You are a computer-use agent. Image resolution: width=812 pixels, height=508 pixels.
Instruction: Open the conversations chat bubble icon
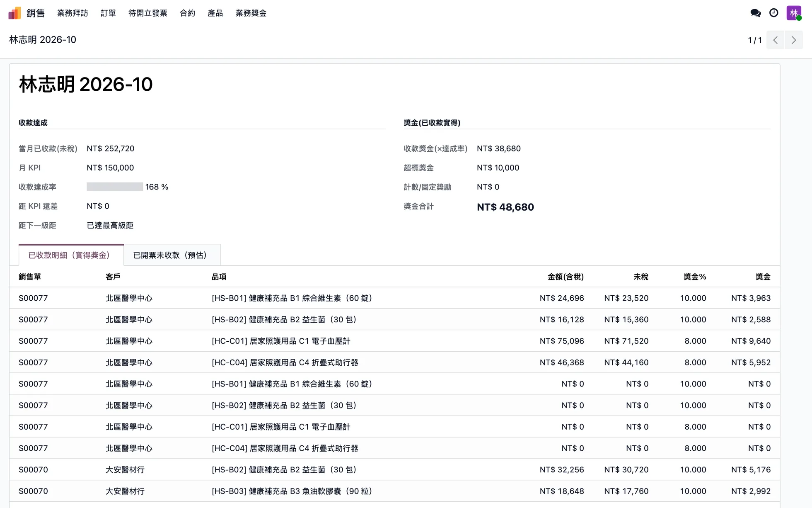[756, 13]
